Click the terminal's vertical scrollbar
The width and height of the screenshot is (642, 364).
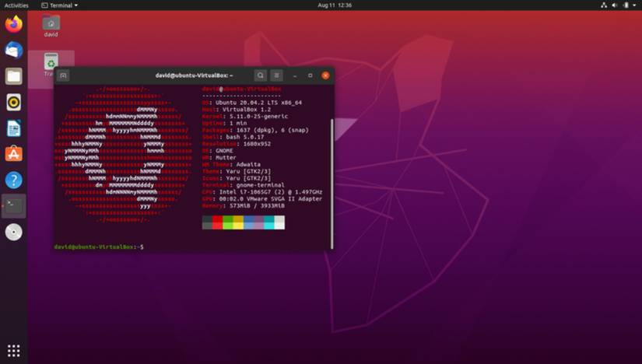pyautogui.click(x=332, y=179)
